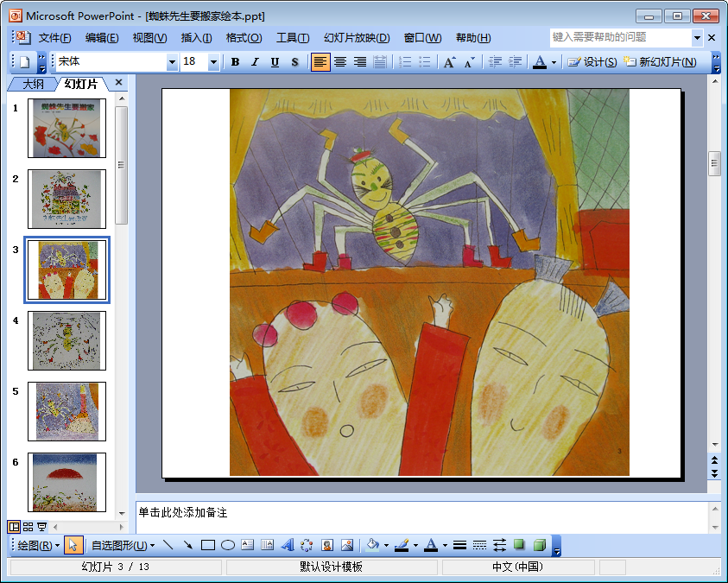Click the line color brush swatch
This screenshot has height=583, width=728.
click(x=402, y=545)
